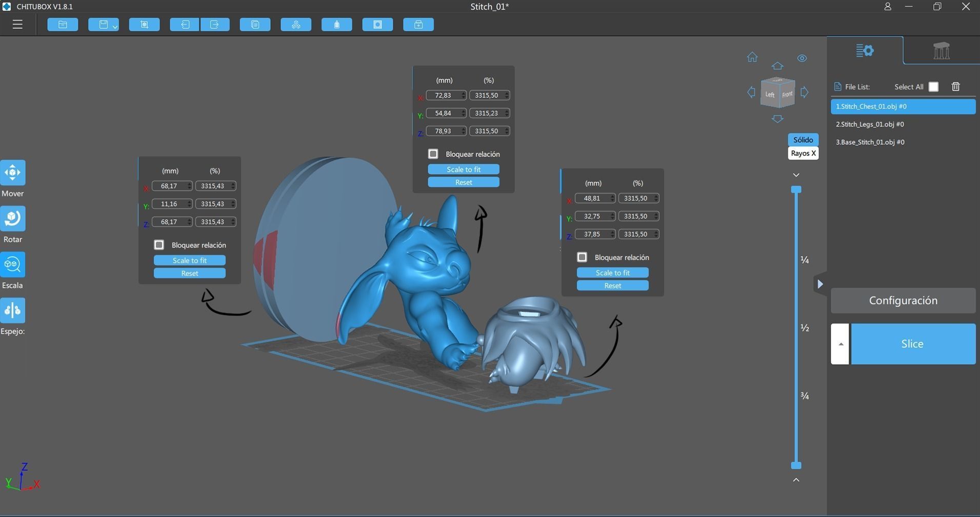Open the user account icon in title bar
Viewport: 980px width, 517px height.
pyautogui.click(x=888, y=7)
